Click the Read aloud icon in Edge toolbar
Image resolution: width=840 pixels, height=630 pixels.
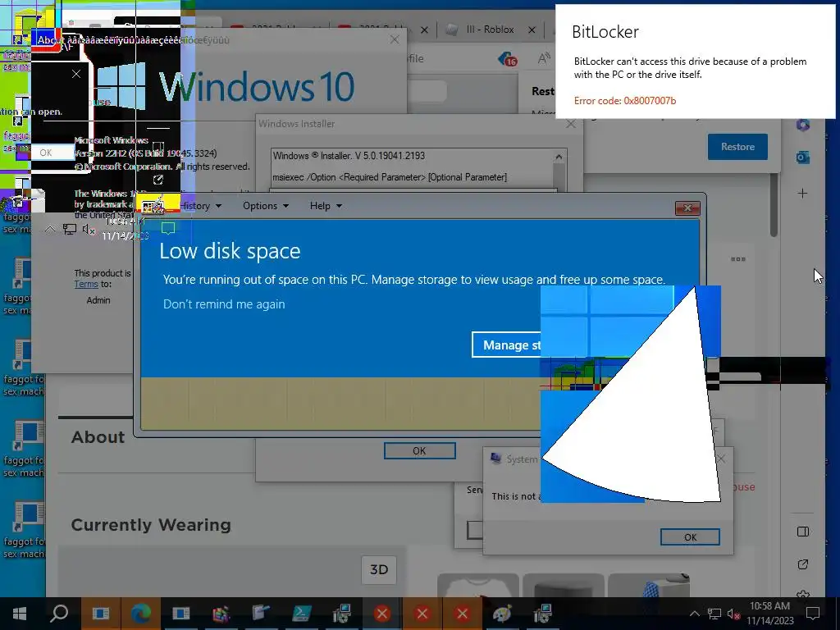pyautogui.click(x=544, y=58)
